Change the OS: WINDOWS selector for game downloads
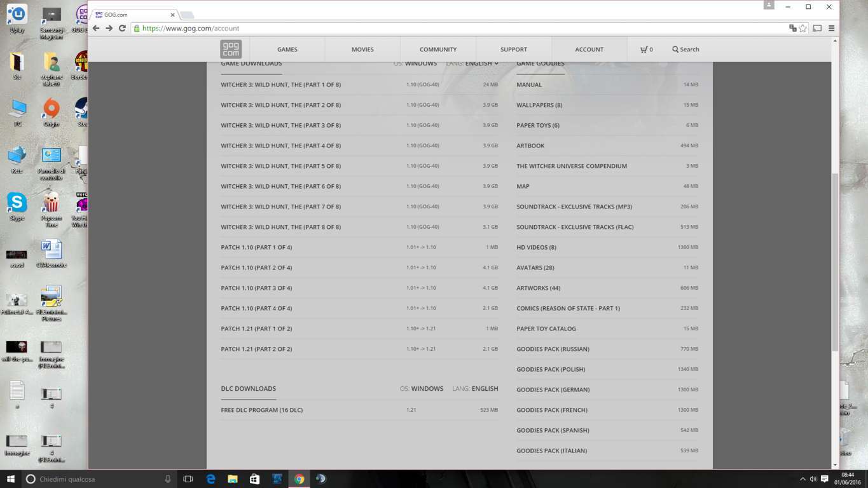The width and height of the screenshot is (868, 488). (x=415, y=64)
